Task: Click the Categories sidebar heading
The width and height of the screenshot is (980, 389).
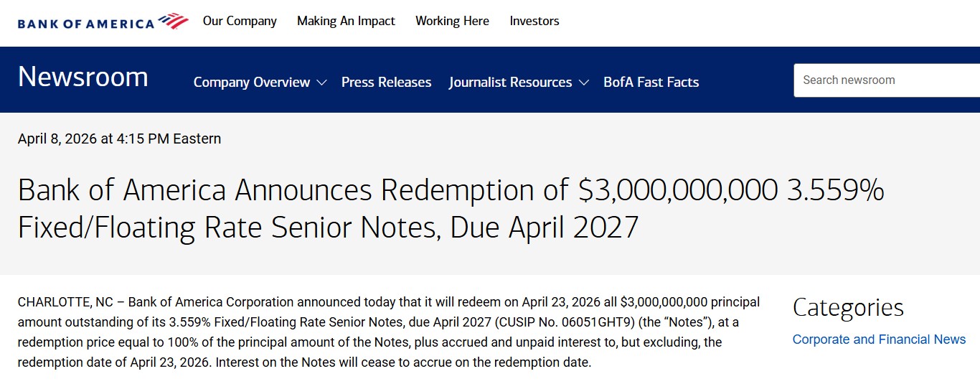Action: pos(847,307)
